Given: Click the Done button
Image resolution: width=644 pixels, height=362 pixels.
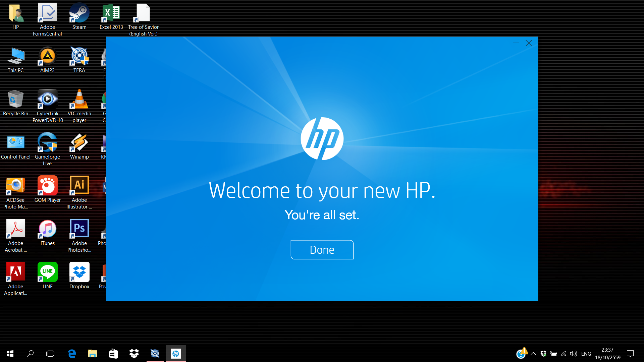Looking at the screenshot, I should [322, 250].
